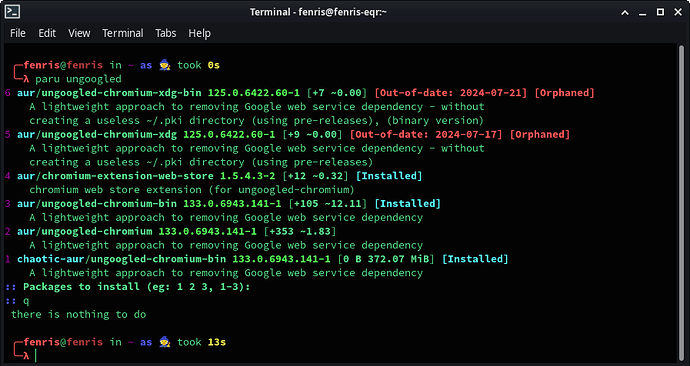The width and height of the screenshot is (690, 366).
Task: Click the wizard emoji in the bottom prompt
Action: [x=165, y=342]
